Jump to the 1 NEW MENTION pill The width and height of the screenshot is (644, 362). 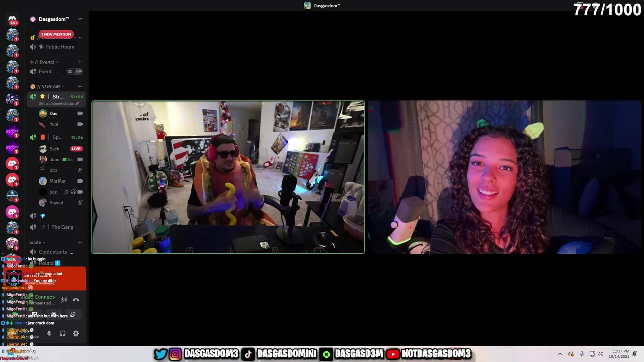pyautogui.click(x=56, y=34)
